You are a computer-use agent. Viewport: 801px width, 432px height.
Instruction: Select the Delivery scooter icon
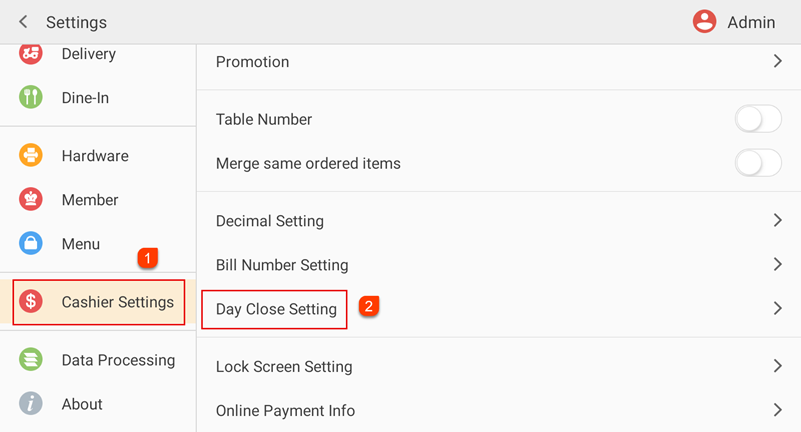click(31, 54)
